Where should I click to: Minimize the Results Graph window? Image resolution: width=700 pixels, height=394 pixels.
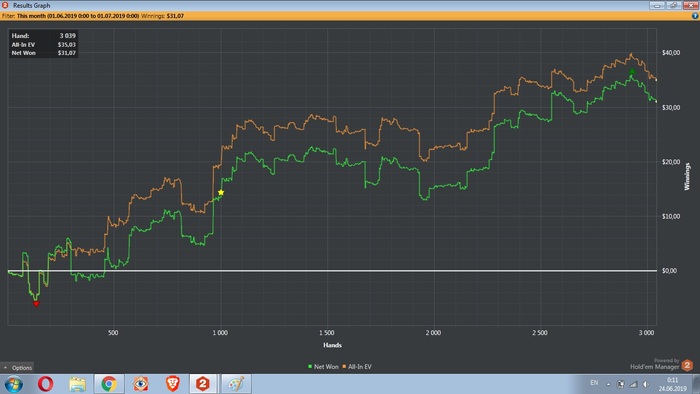657,5
